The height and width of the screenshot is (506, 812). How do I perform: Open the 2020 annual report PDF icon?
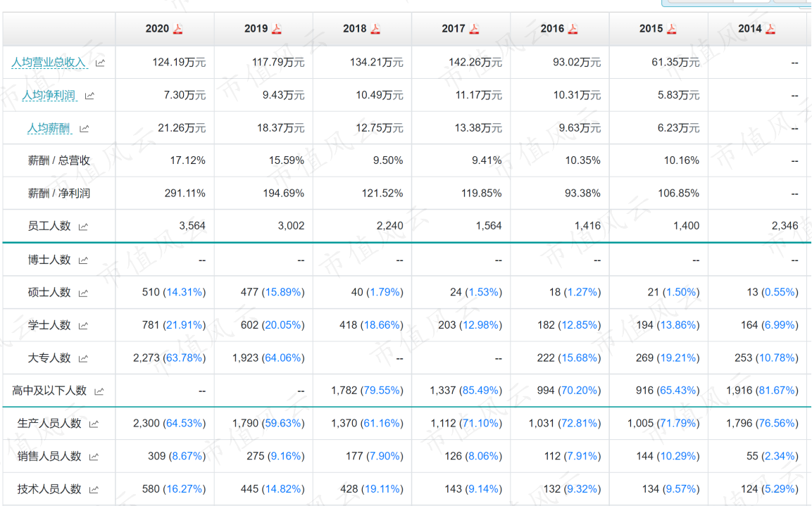pyautogui.click(x=178, y=28)
